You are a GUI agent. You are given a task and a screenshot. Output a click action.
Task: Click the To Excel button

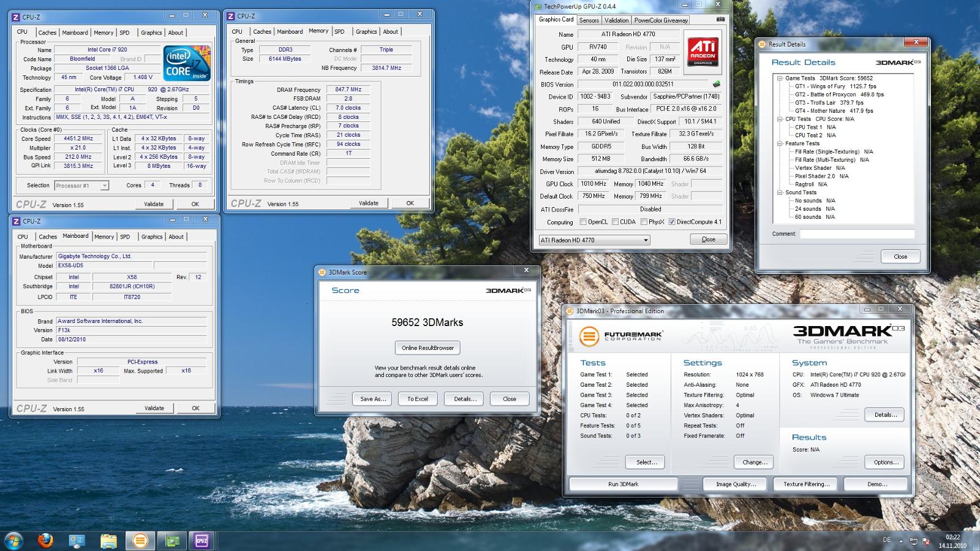418,398
